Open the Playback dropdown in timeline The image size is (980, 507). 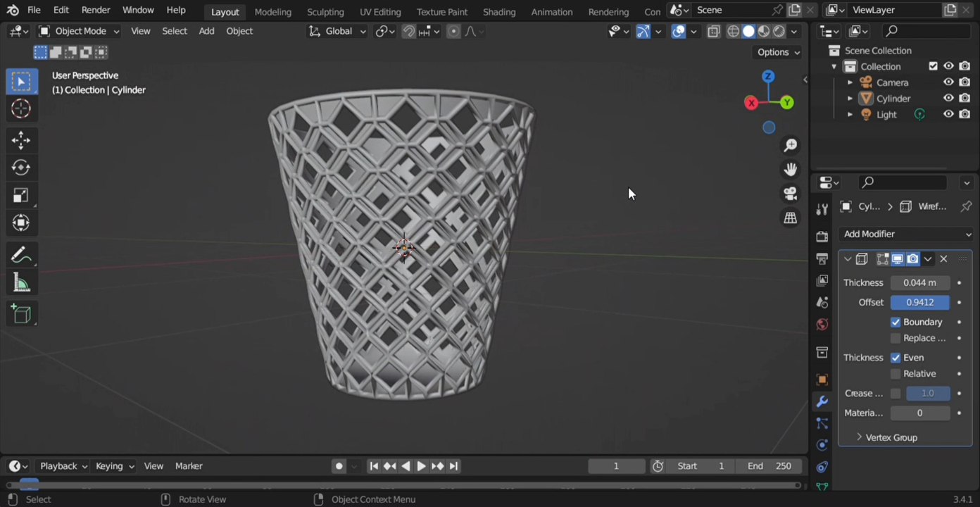coord(63,466)
